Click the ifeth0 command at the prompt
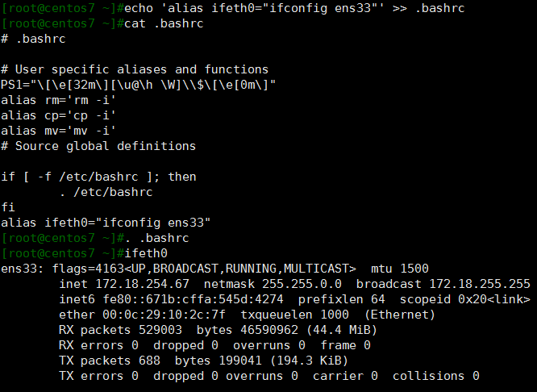 (x=146, y=253)
